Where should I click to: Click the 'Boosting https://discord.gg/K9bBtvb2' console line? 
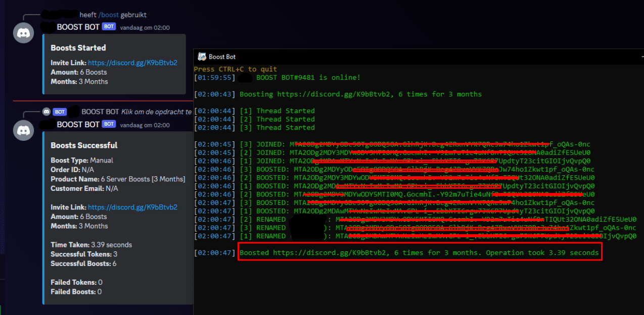tap(338, 94)
